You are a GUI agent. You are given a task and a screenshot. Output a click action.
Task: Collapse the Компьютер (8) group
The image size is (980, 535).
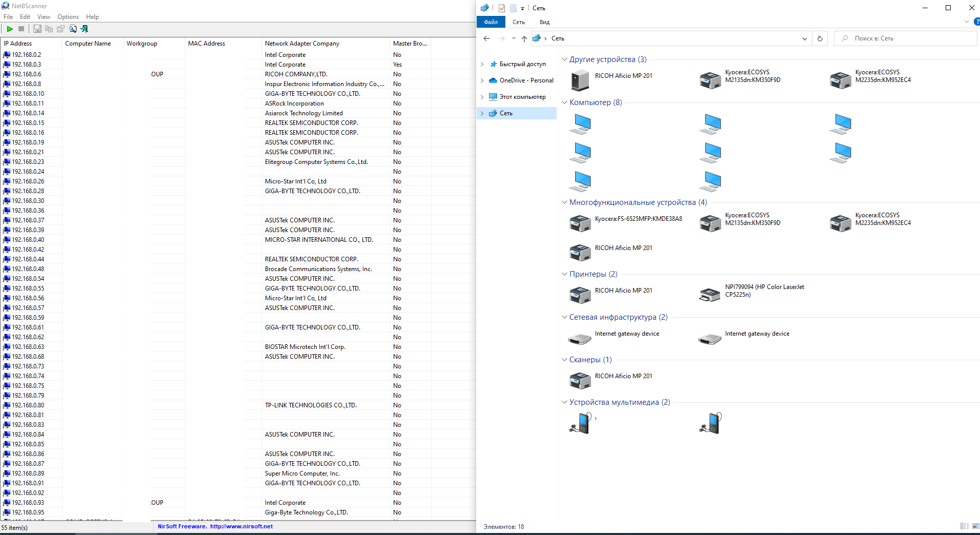pyautogui.click(x=564, y=102)
